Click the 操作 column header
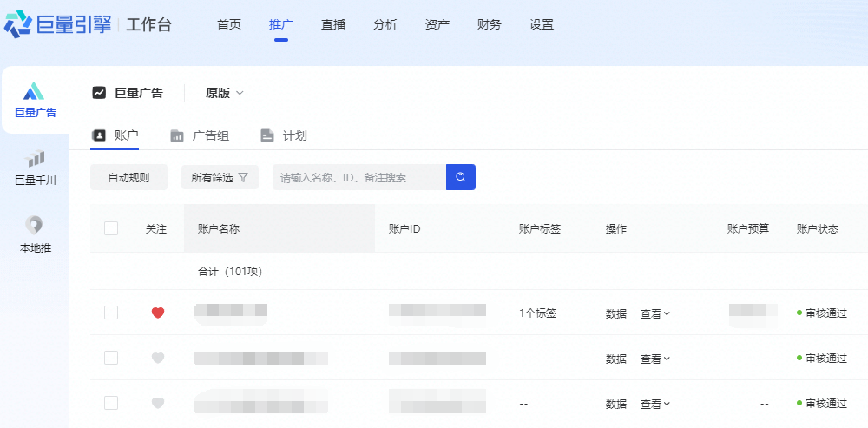Image resolution: width=868 pixels, height=428 pixels. (616, 228)
